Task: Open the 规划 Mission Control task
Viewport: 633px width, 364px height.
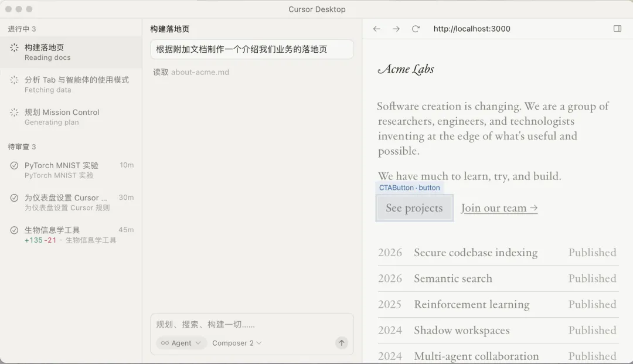Action: 71,117
